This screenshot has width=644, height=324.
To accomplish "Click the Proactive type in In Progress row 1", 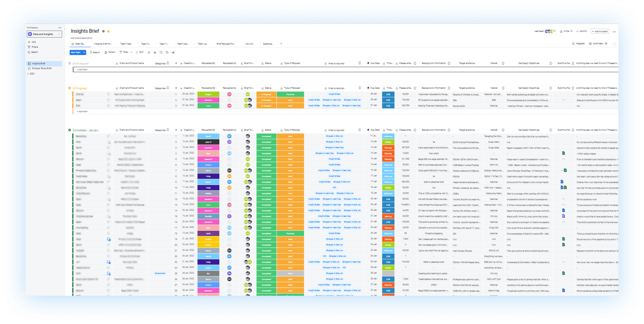I will tap(290, 94).
